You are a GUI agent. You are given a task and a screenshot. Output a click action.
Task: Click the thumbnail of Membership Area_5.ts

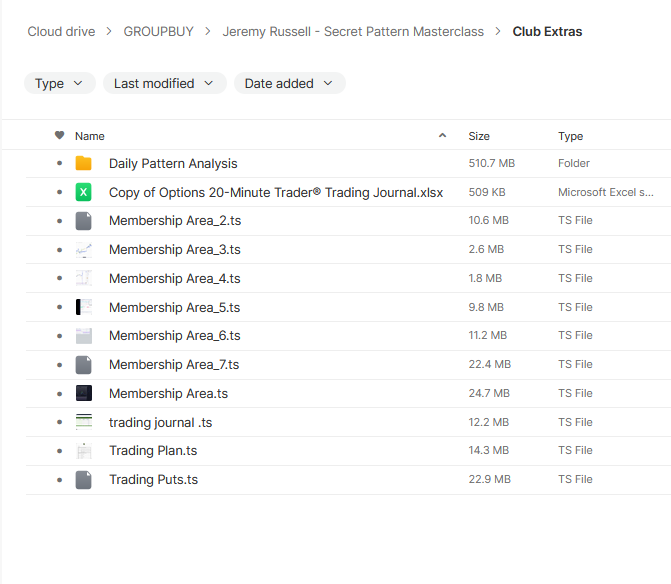coord(83,307)
